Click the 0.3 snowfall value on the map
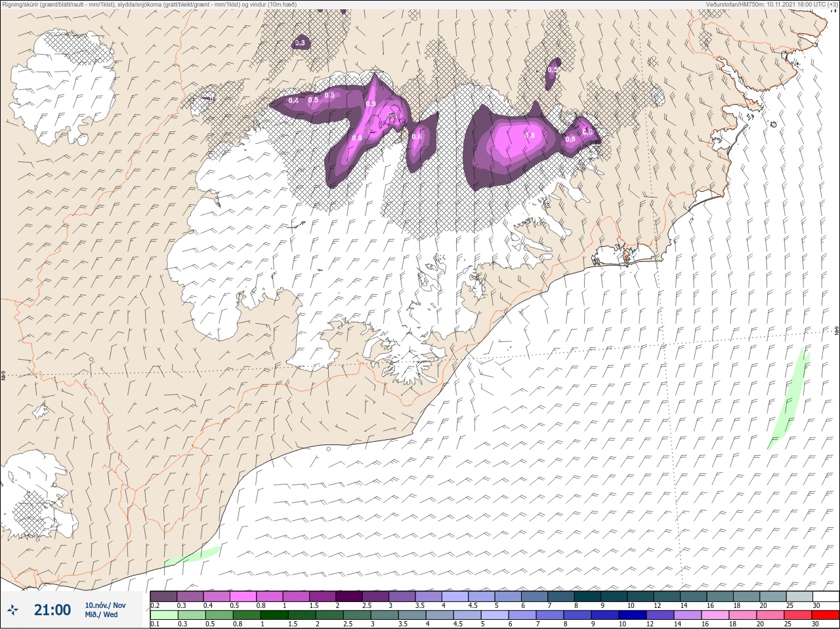Image resolution: width=840 pixels, height=629 pixels. 300,43
